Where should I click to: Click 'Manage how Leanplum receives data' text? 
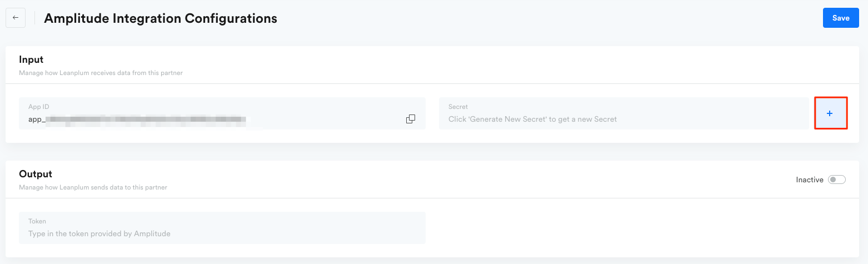tap(101, 73)
